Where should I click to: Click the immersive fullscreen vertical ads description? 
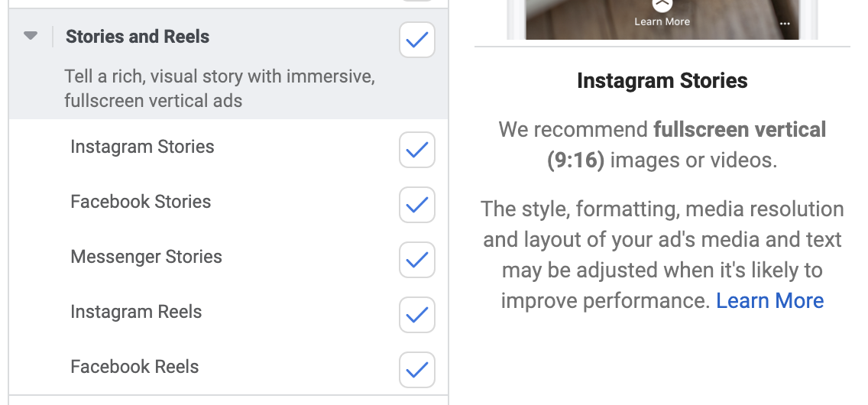coord(219,89)
